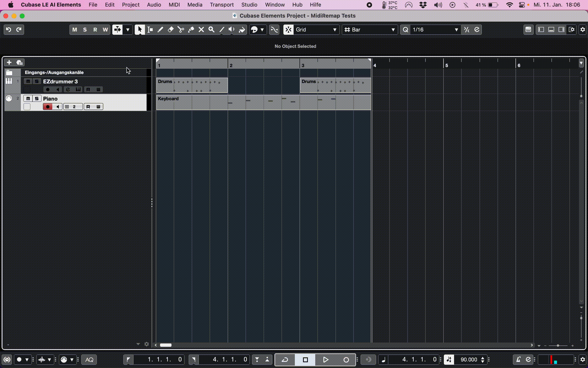Open the ruler display format dropdown arrow

click(581, 63)
